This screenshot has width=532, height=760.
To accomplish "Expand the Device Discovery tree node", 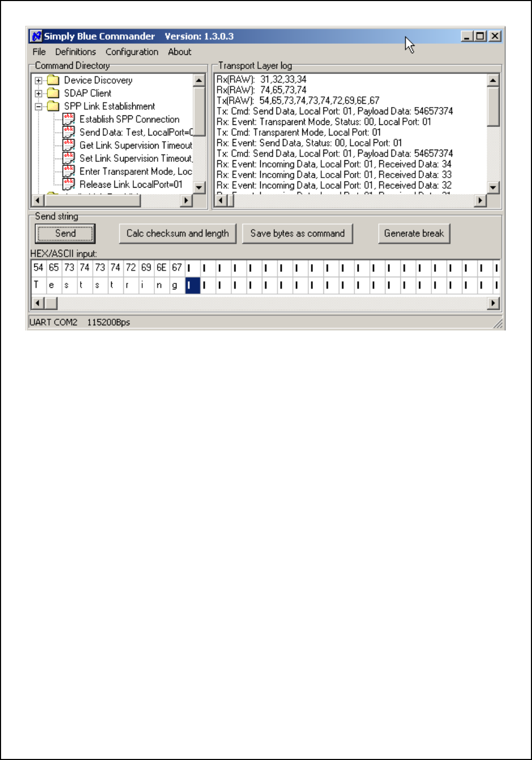I will (x=38, y=81).
